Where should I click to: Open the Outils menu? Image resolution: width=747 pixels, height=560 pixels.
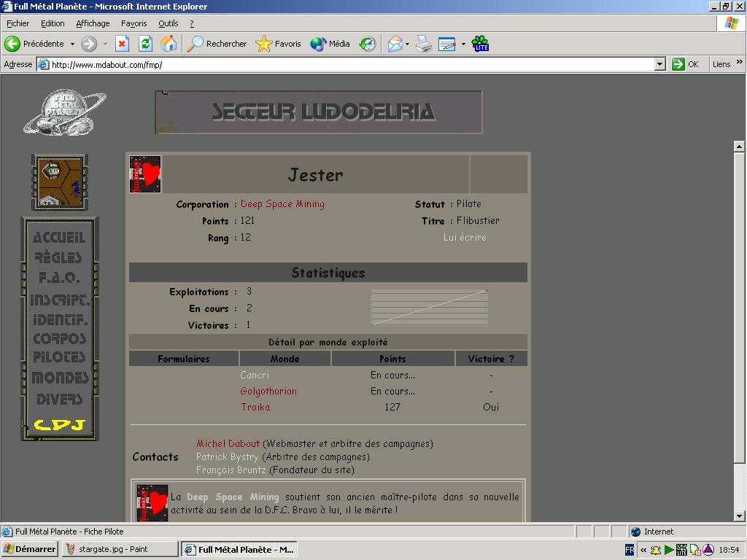169,23
